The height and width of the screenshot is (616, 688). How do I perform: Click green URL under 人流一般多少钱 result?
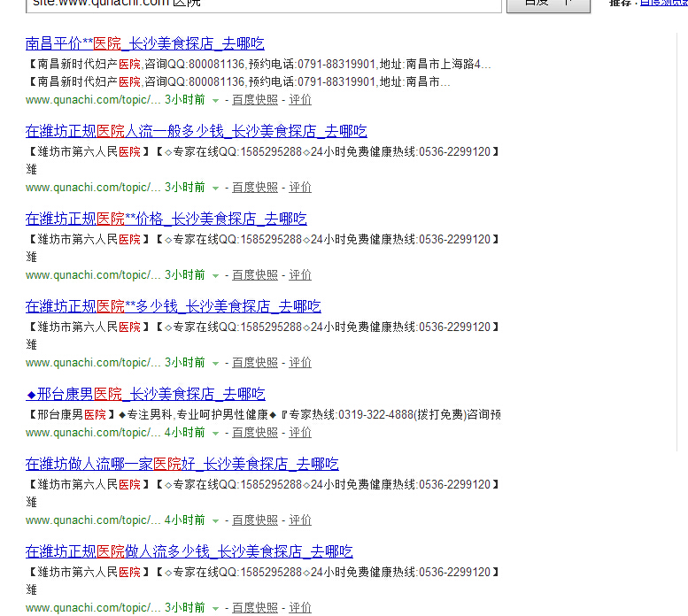[x=93, y=188]
